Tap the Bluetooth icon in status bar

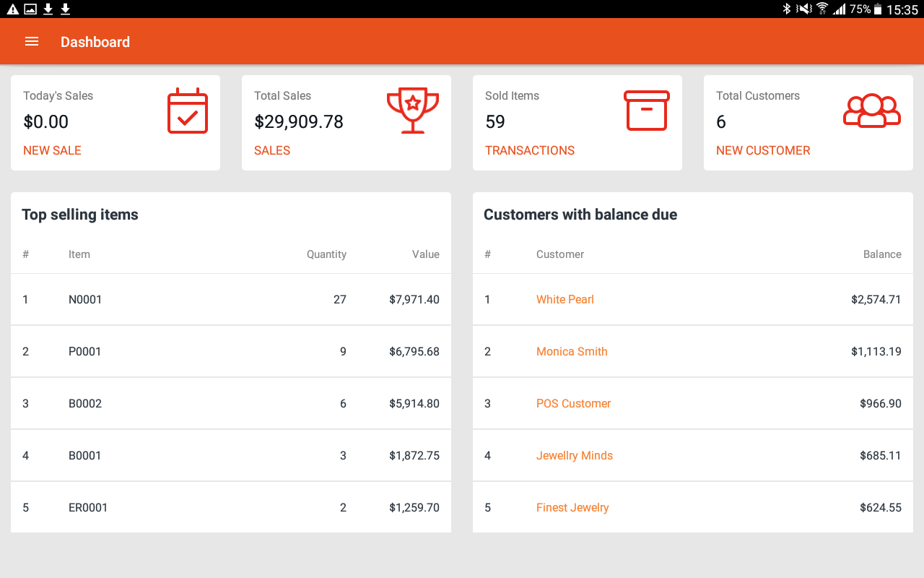tap(787, 9)
